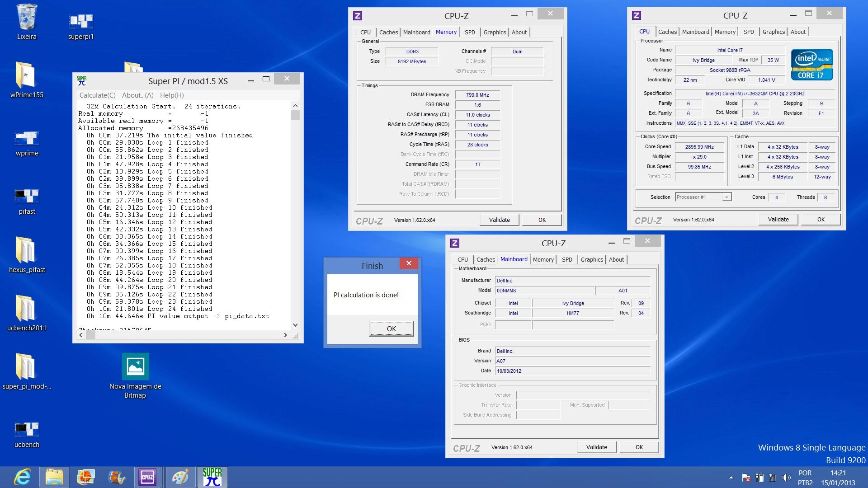Image resolution: width=868 pixels, height=488 pixels.
Task: Click the Z logo in the Memory CPU-Z window
Action: (357, 16)
